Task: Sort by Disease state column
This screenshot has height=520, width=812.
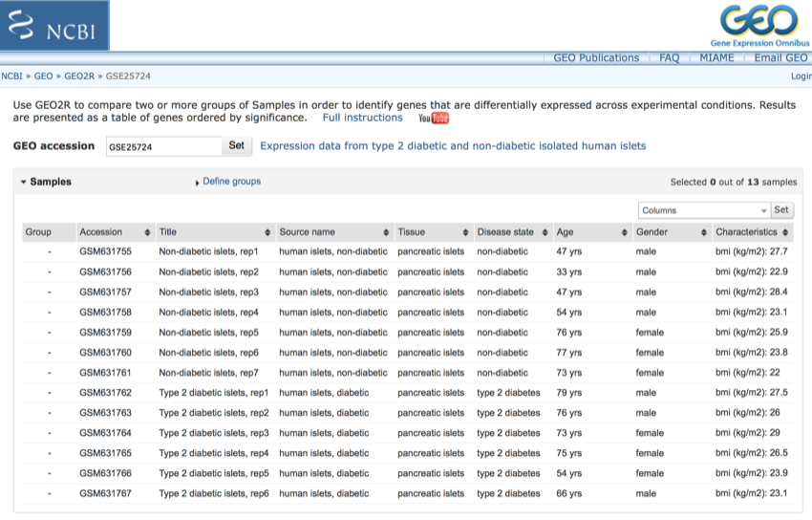Action: 505,232
